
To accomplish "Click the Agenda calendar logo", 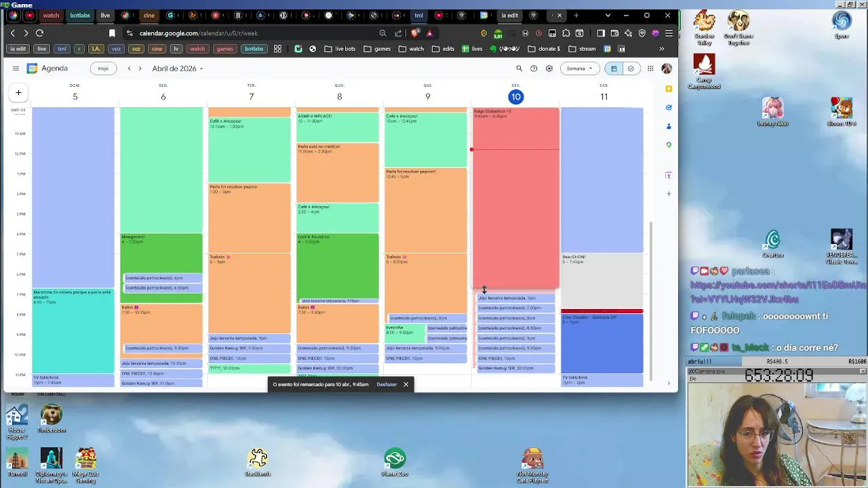I will click(32, 68).
